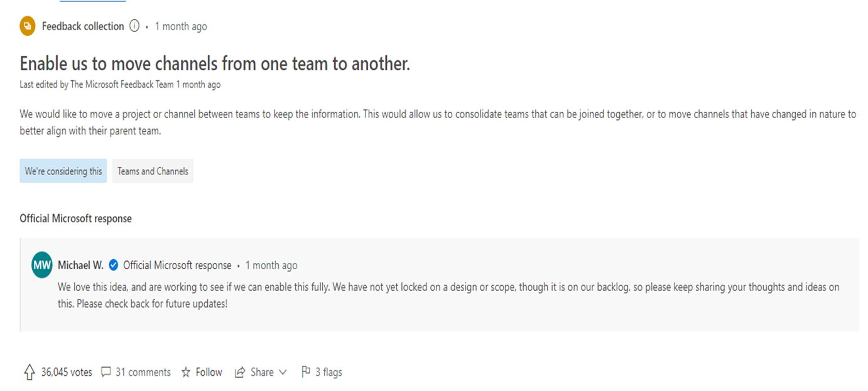This screenshot has width=868, height=391.
Task: Click the feedback title heading
Action: pos(215,63)
